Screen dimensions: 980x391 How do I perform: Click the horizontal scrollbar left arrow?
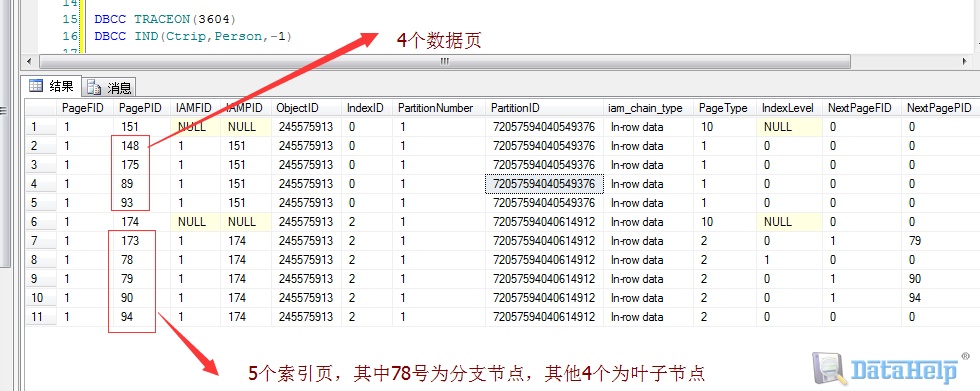(x=28, y=62)
